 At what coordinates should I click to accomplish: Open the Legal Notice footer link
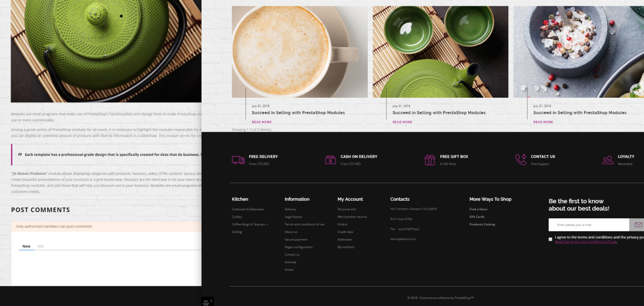pyautogui.click(x=293, y=217)
